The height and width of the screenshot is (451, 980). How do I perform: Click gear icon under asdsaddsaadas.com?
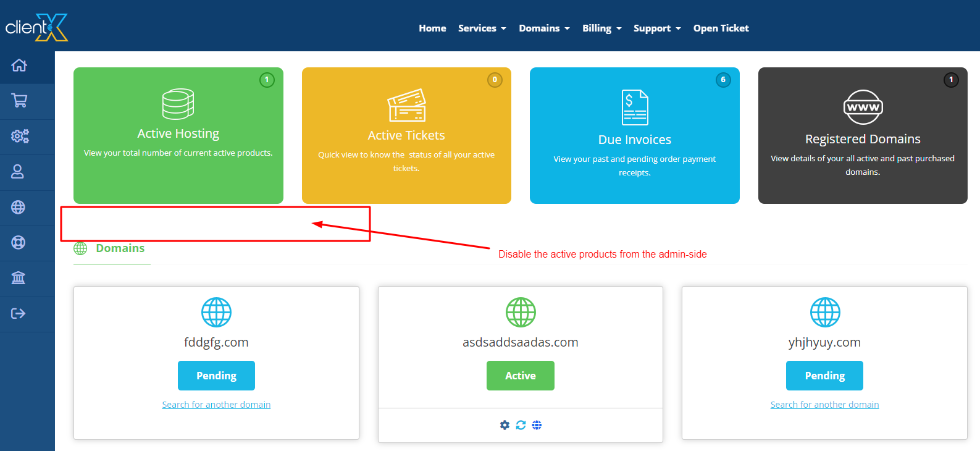[505, 425]
